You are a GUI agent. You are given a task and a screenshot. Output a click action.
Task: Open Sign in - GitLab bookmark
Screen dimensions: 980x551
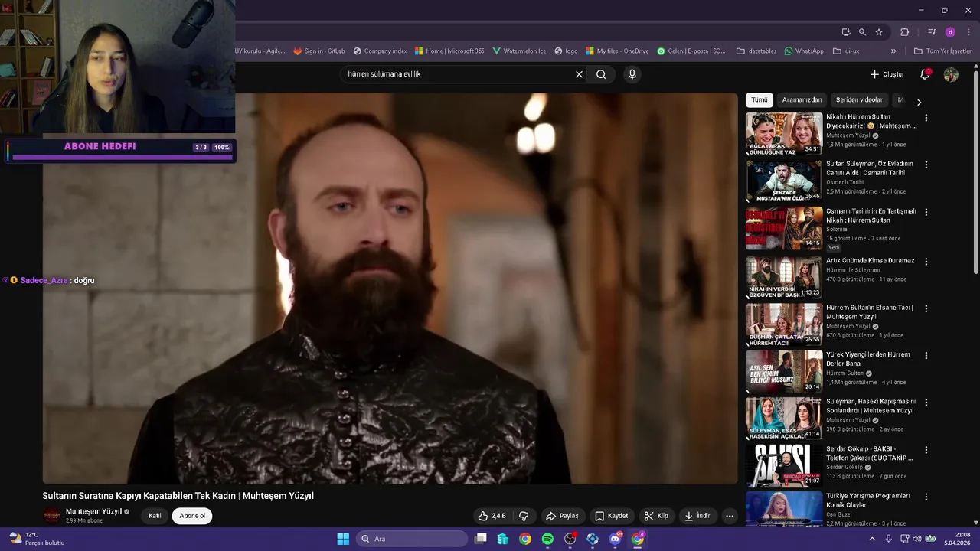point(319,51)
